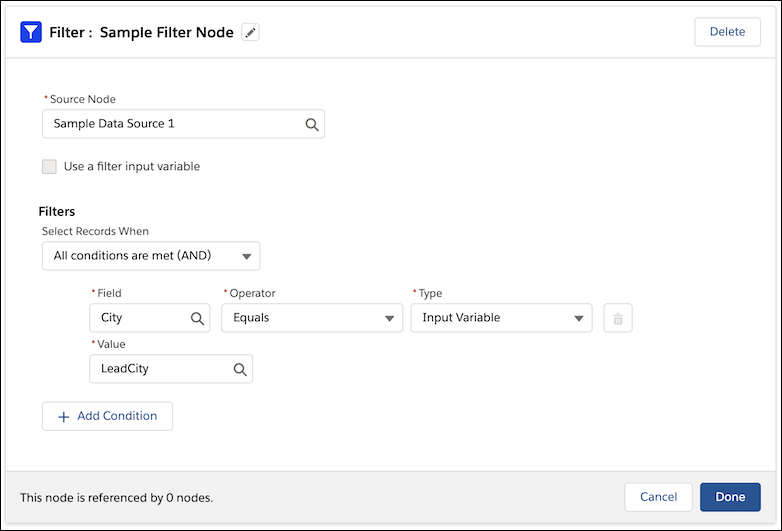The height and width of the screenshot is (531, 782).
Task: Click the Sample Filter Node title text
Action: (166, 33)
